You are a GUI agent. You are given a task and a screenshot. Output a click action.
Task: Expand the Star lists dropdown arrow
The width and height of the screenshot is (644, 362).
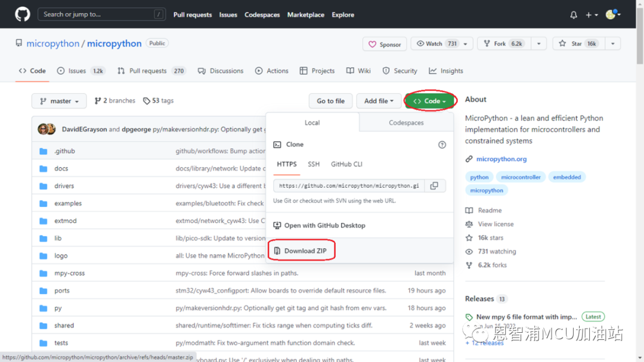coord(613,44)
